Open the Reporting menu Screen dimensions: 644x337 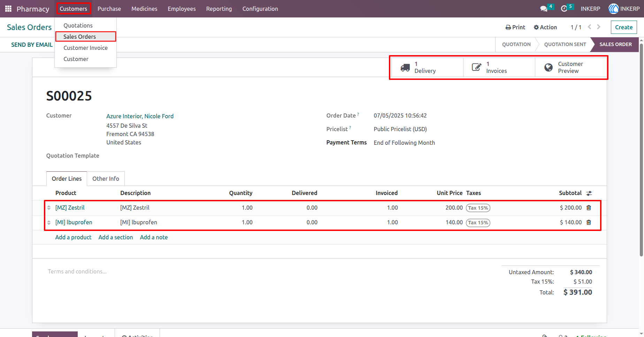coord(219,9)
